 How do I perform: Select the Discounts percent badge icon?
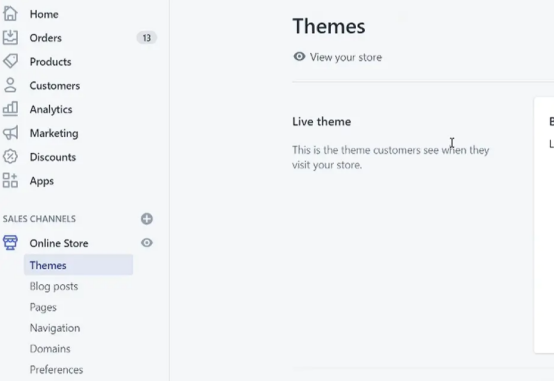(10, 157)
